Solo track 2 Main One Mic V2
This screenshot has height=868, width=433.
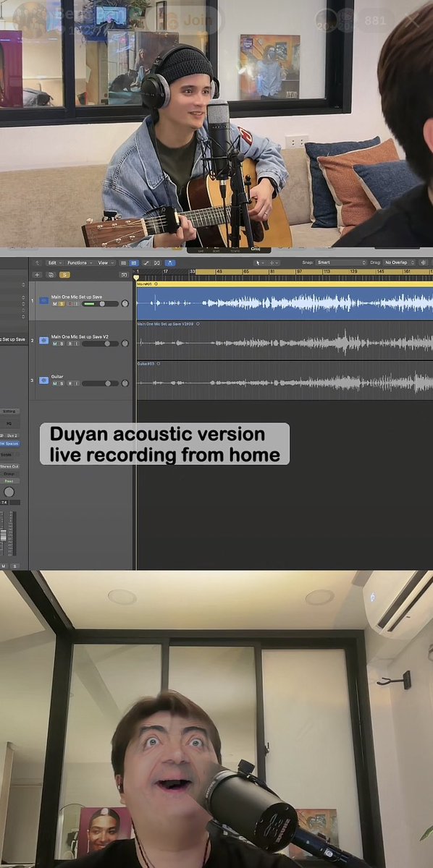(62, 344)
